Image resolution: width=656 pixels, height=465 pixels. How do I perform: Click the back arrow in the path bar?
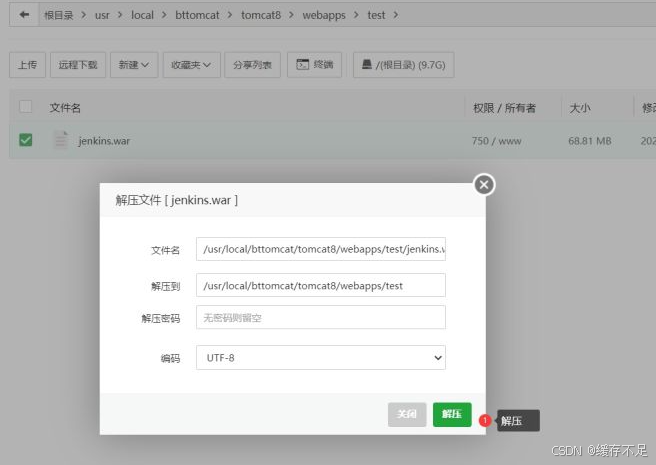tap(24, 15)
